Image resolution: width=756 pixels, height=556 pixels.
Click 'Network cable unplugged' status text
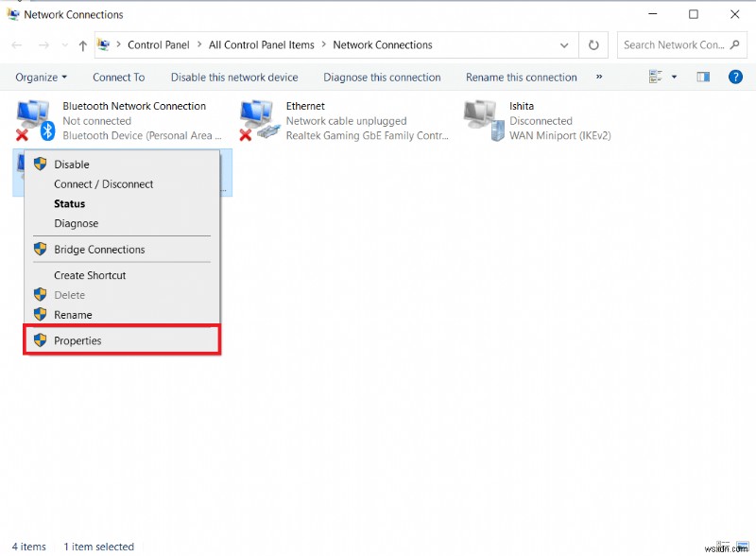pyautogui.click(x=346, y=121)
